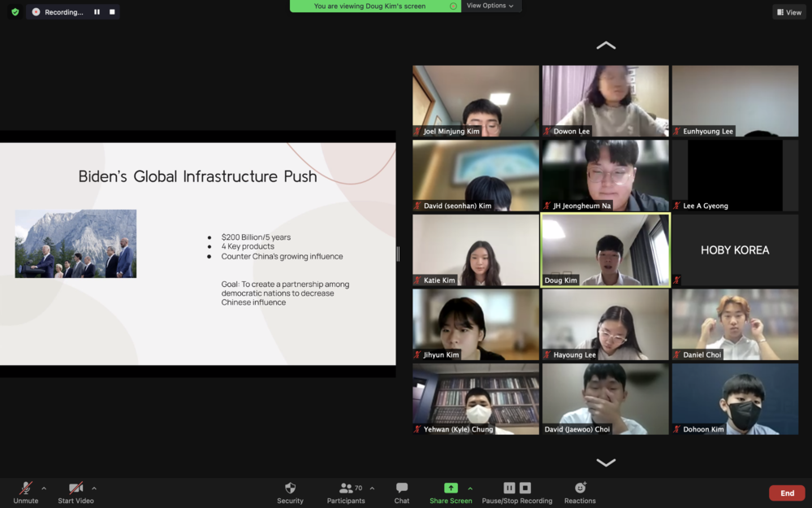
Task: Open the Security shield options
Action: click(x=290, y=493)
